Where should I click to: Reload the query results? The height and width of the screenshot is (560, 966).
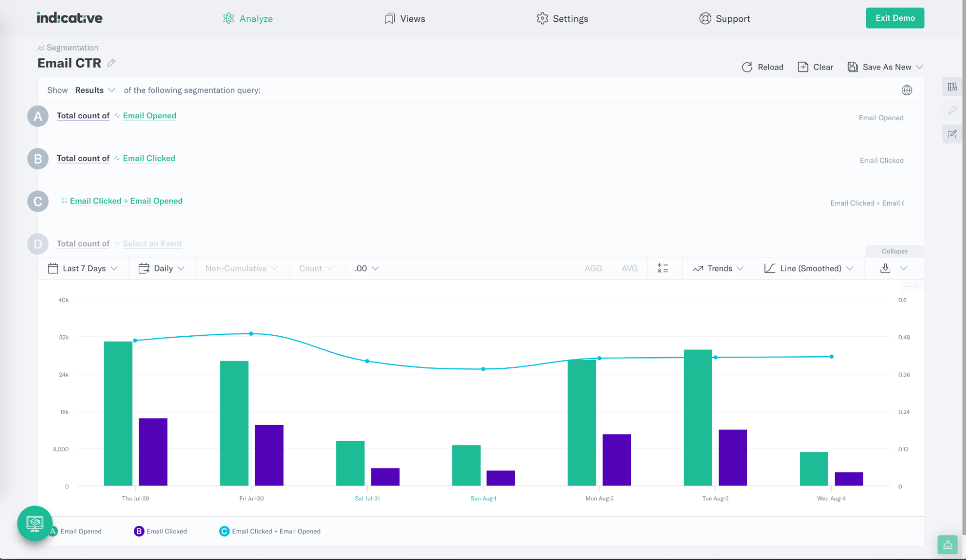pos(762,67)
